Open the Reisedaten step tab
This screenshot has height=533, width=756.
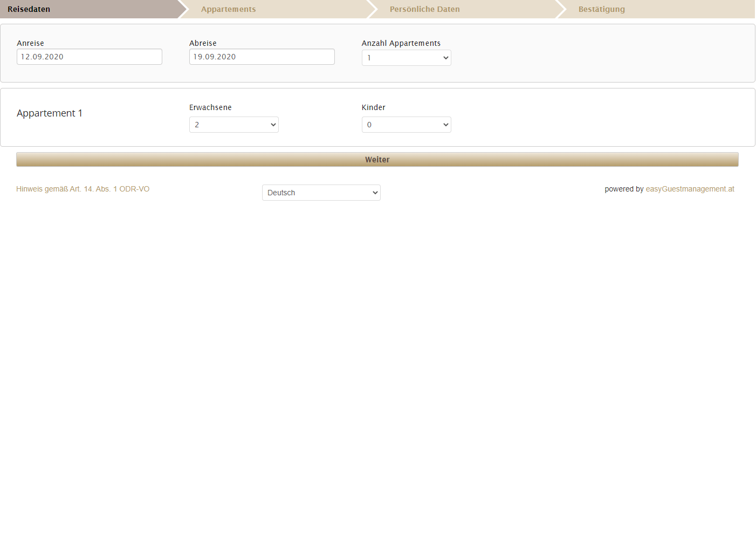29,9
